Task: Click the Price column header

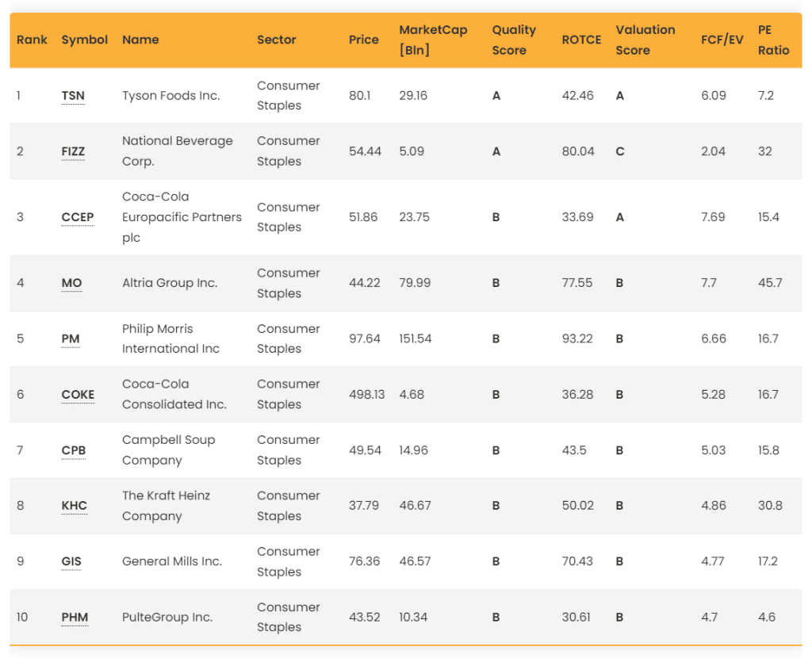Action: [x=363, y=40]
